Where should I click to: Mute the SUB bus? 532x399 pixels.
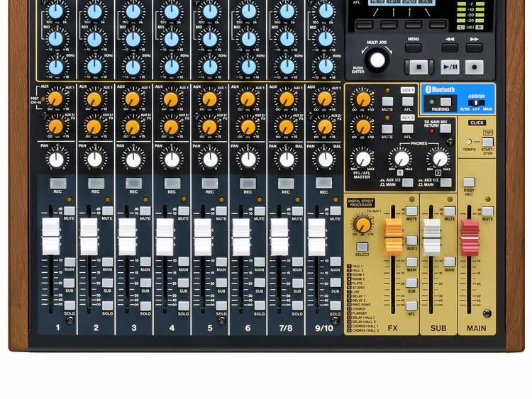[x=450, y=211]
